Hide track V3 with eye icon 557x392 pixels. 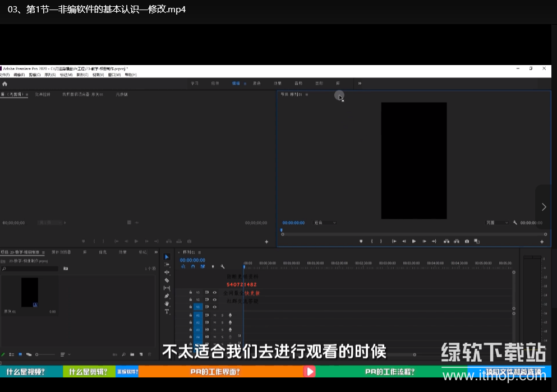click(215, 292)
